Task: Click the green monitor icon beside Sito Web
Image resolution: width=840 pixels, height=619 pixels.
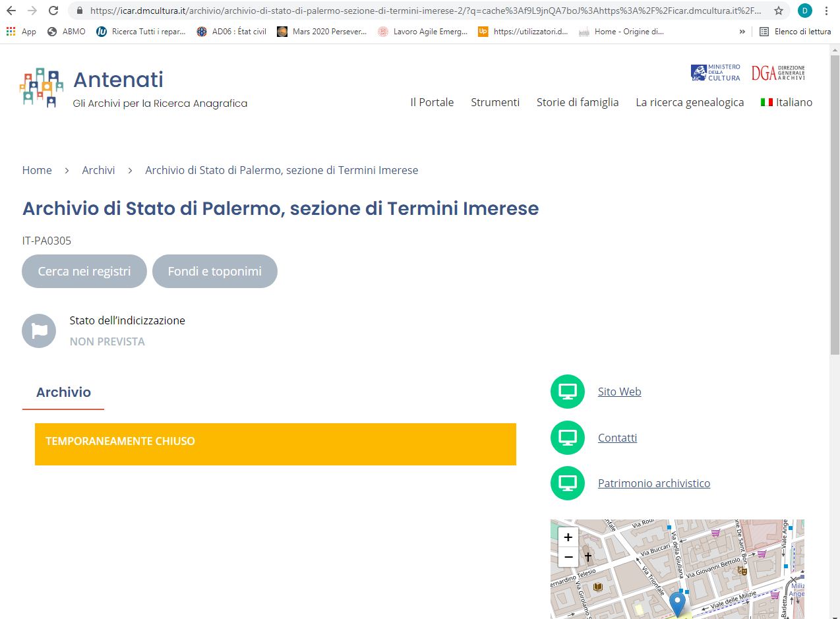Action: (568, 392)
